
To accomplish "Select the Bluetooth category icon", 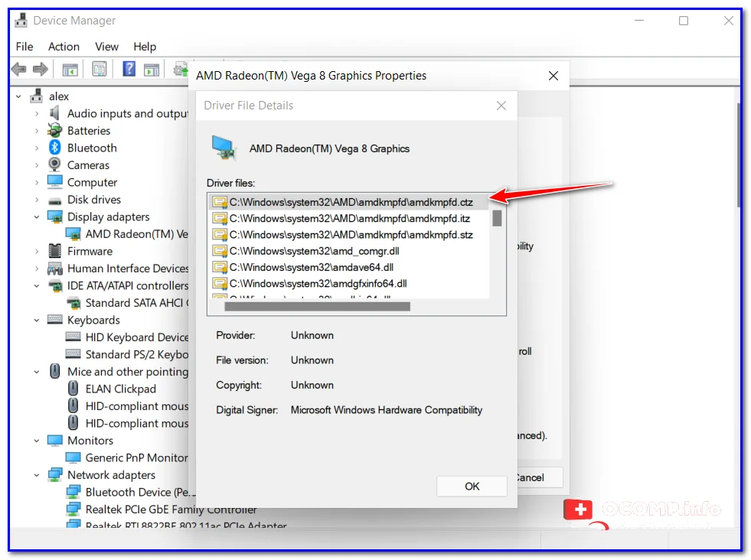I will pos(54,148).
